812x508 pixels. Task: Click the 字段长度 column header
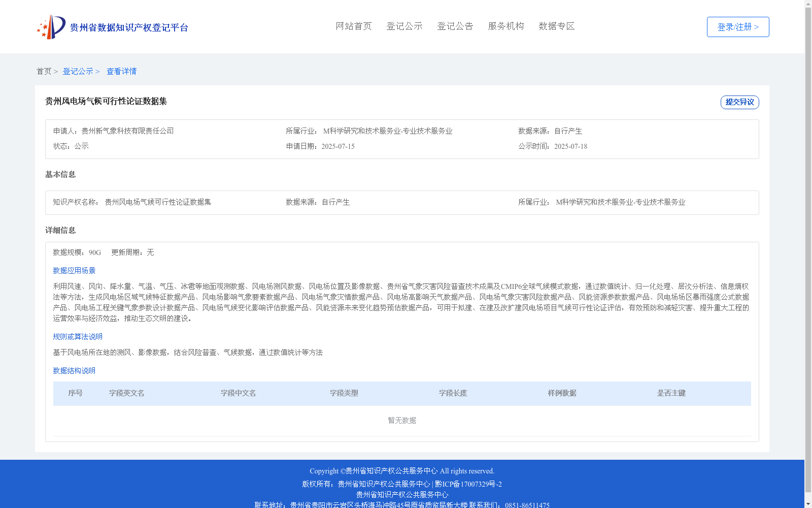click(x=453, y=393)
